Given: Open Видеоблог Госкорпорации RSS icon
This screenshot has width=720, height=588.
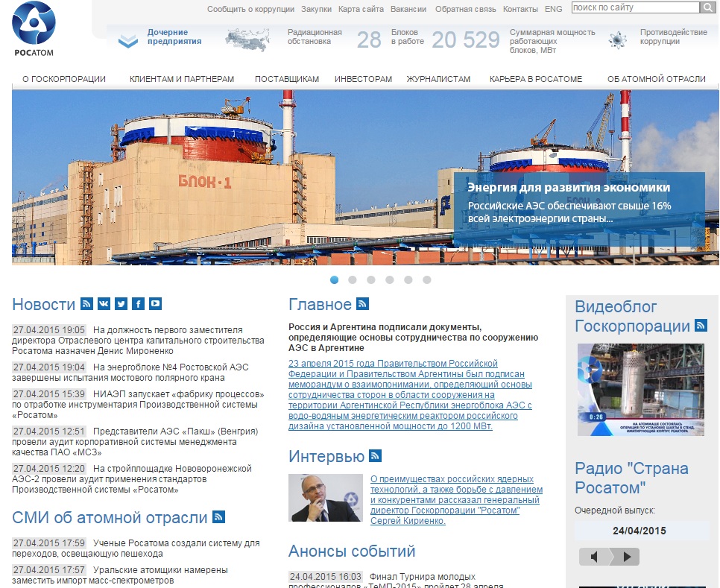Looking at the screenshot, I should pyautogui.click(x=701, y=326).
